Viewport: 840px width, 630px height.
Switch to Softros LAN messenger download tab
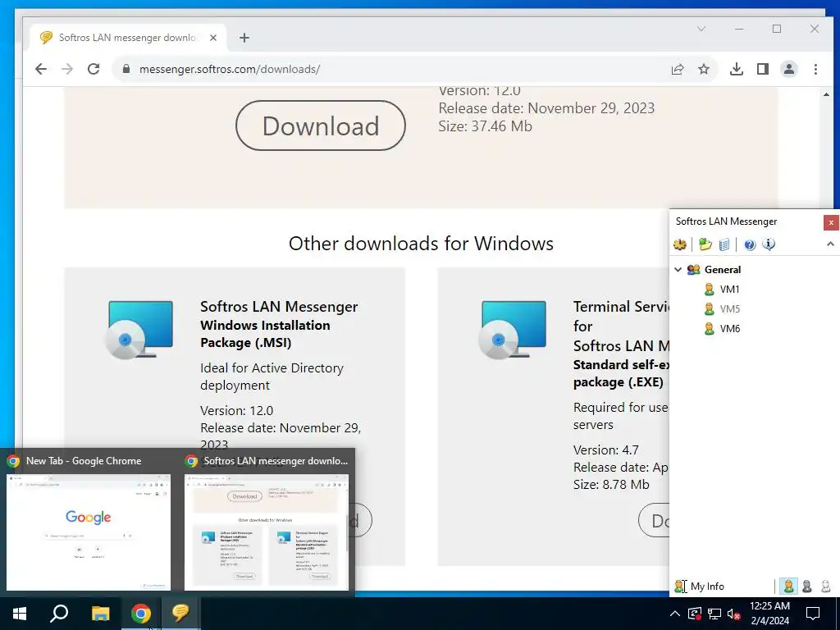pyautogui.click(x=127, y=38)
